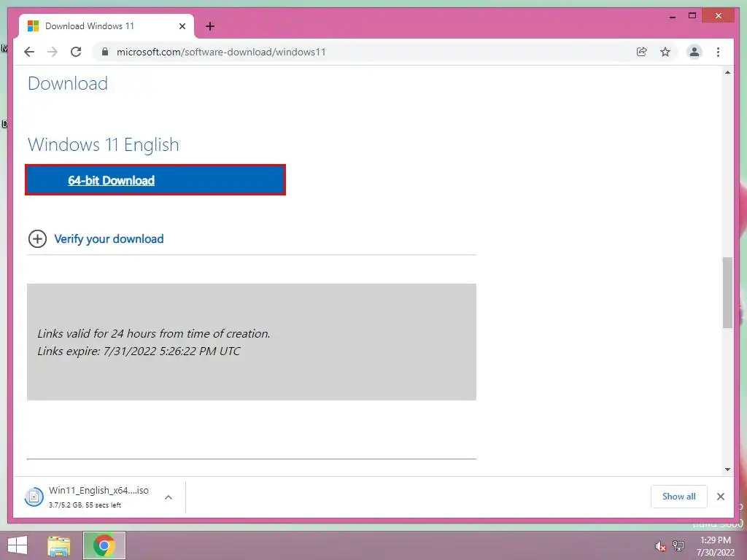Image resolution: width=747 pixels, height=560 pixels.
Task: Open the taskbar clock and date
Action: [715, 546]
